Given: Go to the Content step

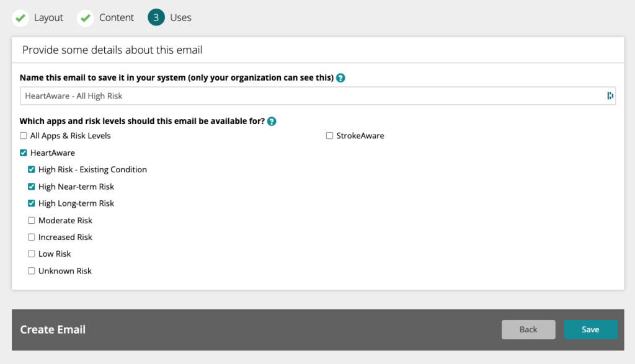Looking at the screenshot, I should click(x=116, y=18).
